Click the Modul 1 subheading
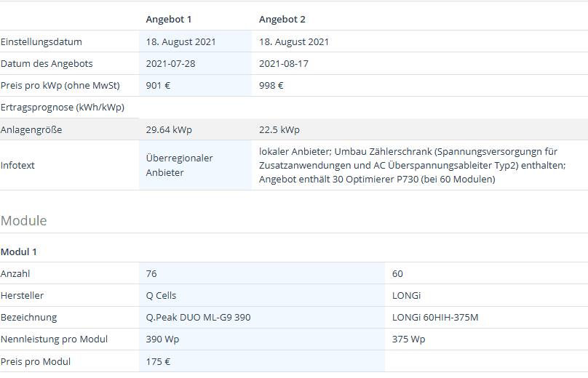Viewport: 588px width, 378px height. 19,252
